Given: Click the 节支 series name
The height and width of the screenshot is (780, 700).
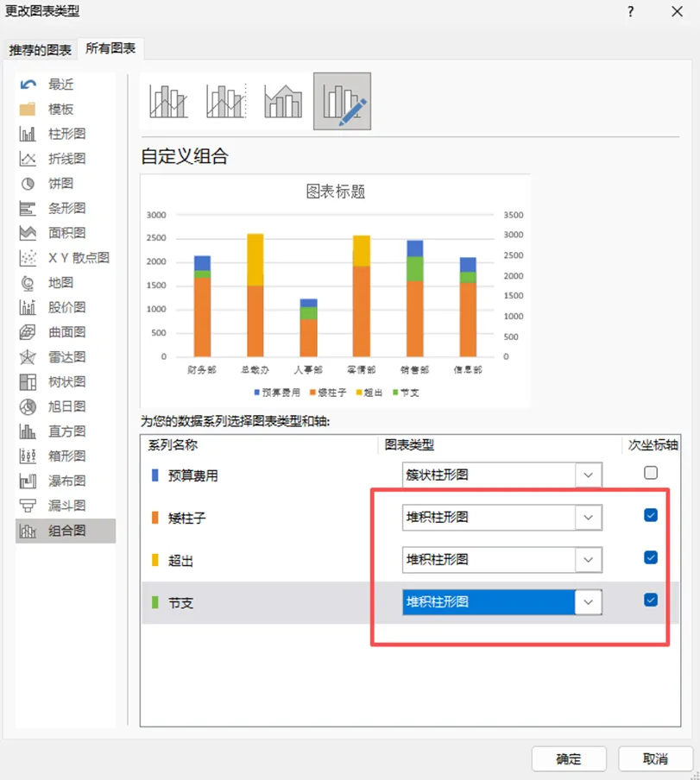Looking at the screenshot, I should [x=180, y=603].
